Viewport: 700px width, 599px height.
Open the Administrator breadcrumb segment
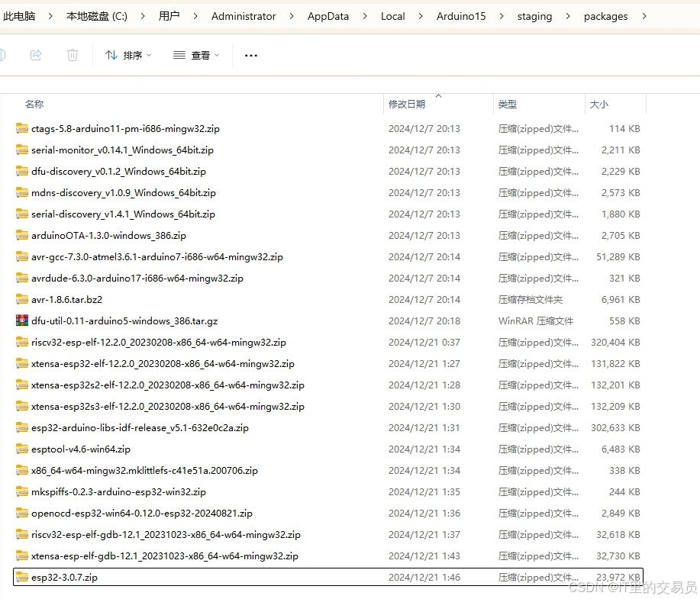click(x=244, y=16)
